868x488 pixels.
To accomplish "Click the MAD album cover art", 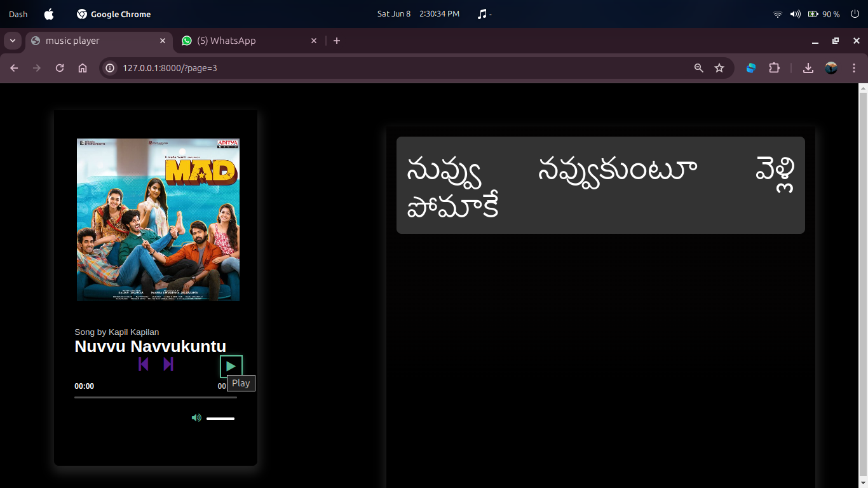I will [158, 220].
